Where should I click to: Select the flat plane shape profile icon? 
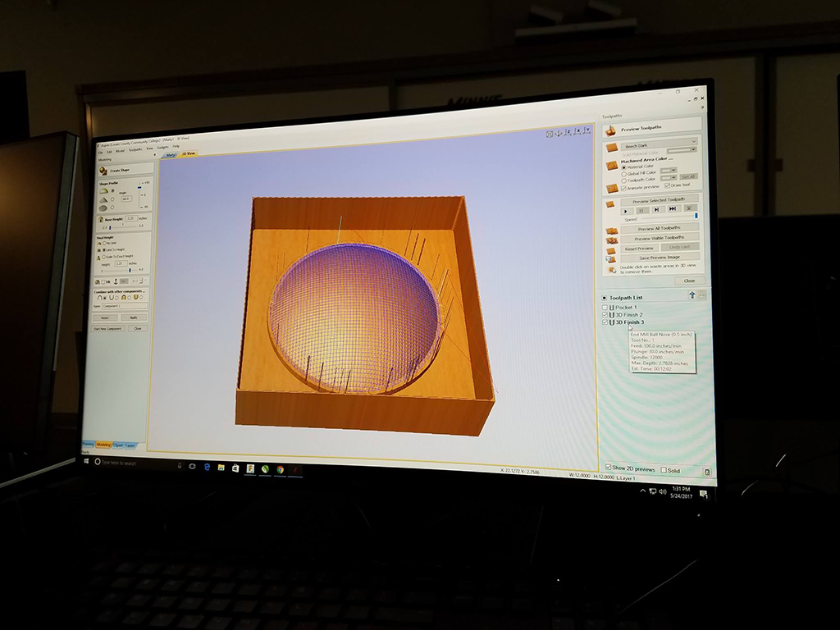103,208
